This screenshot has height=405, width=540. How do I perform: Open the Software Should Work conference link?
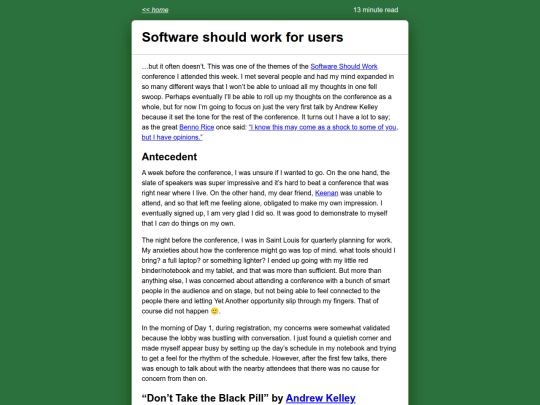click(344, 66)
